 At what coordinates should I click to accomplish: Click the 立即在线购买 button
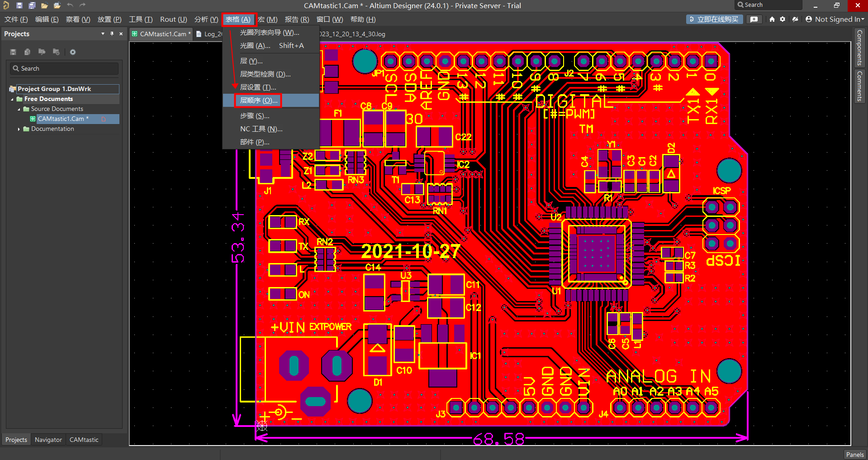click(x=714, y=19)
